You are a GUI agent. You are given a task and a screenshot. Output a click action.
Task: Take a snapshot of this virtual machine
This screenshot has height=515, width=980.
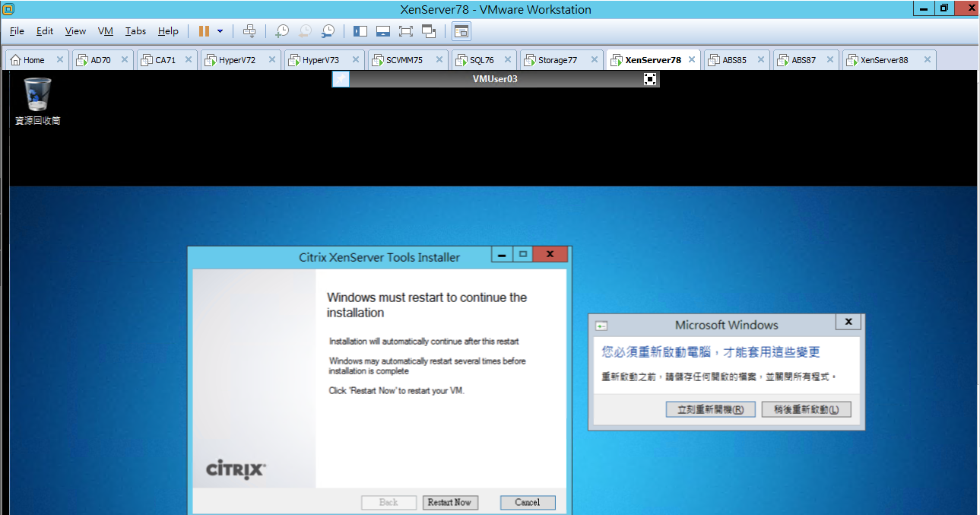tap(281, 31)
